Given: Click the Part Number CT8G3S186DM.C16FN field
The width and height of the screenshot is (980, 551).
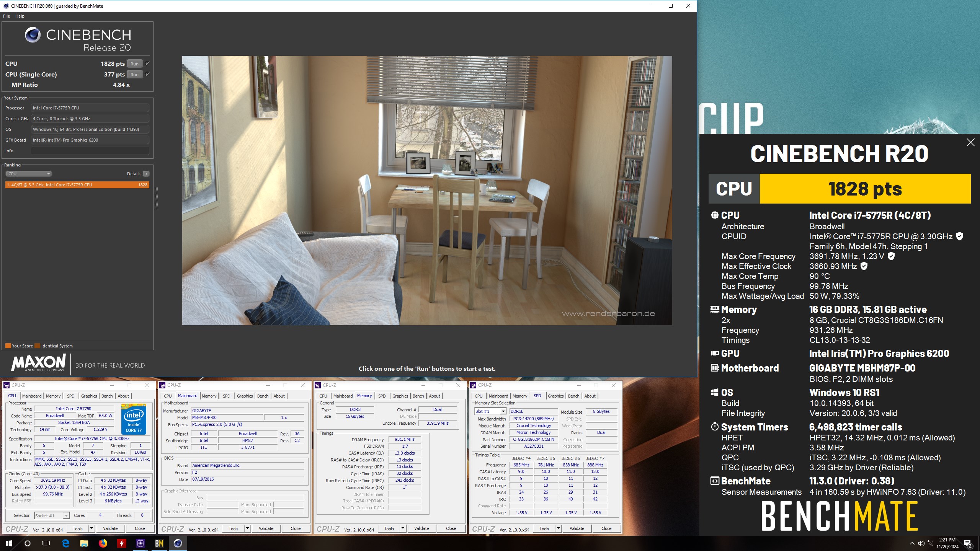Looking at the screenshot, I should pyautogui.click(x=533, y=440).
